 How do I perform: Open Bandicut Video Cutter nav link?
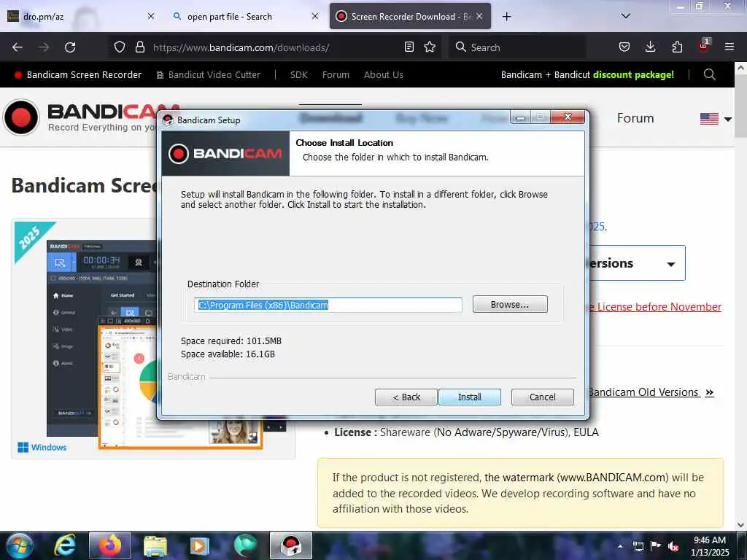[208, 75]
